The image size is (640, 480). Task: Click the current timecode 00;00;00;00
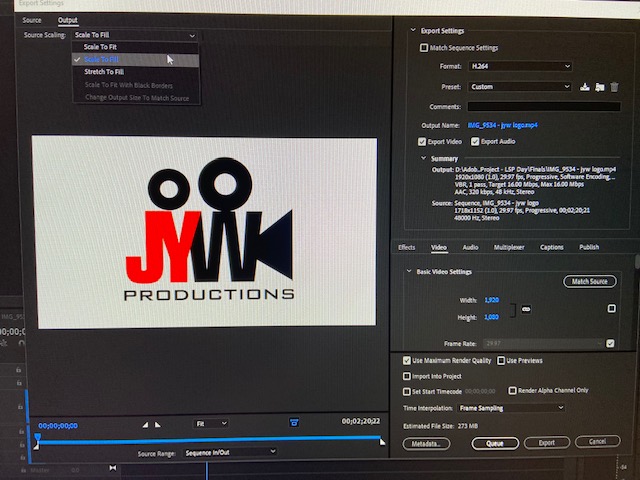[58, 426]
